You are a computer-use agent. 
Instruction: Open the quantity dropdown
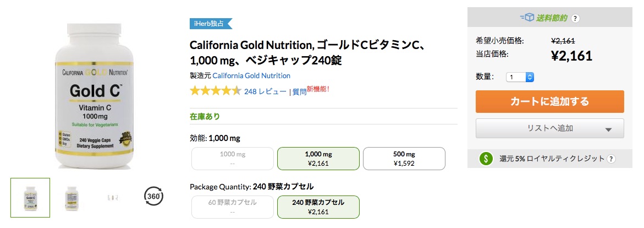520,77
